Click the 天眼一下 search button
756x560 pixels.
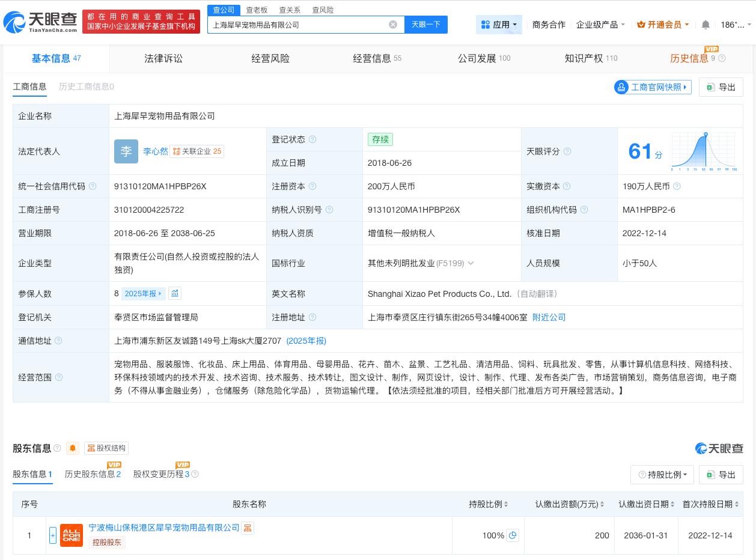click(x=426, y=25)
